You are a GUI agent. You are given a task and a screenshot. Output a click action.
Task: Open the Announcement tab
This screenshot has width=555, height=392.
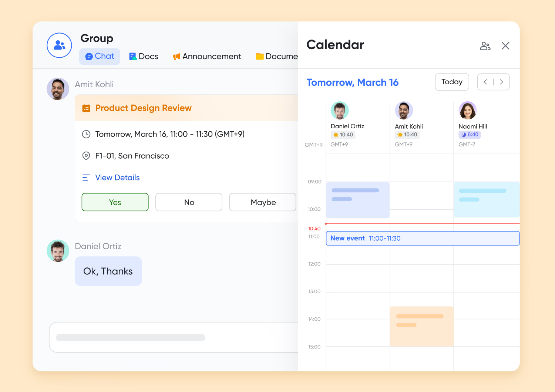point(207,57)
